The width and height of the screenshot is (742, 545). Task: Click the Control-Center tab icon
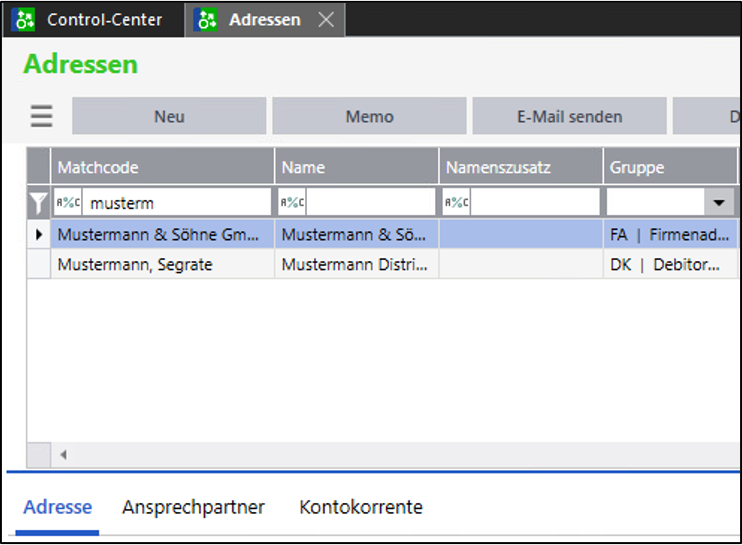point(26,20)
